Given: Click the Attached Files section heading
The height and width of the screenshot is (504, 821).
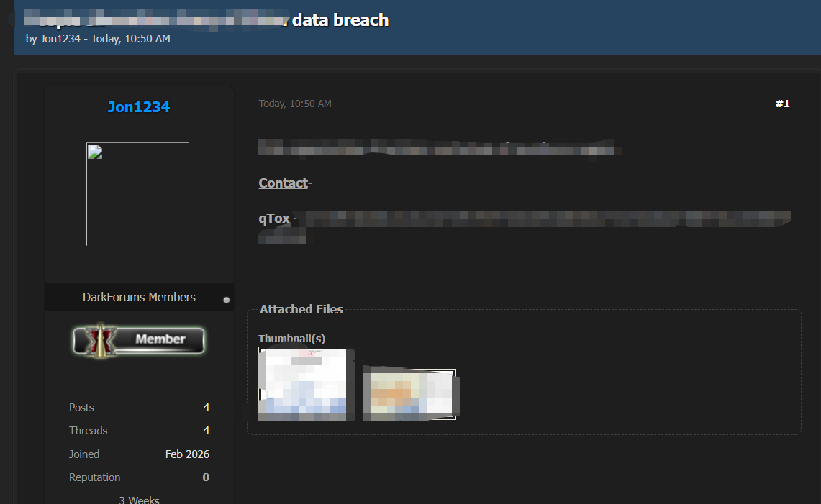Looking at the screenshot, I should tap(301, 309).
